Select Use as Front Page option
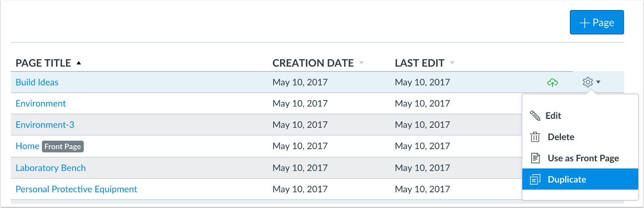Image resolution: width=644 pixels, height=208 pixels. pos(580,158)
